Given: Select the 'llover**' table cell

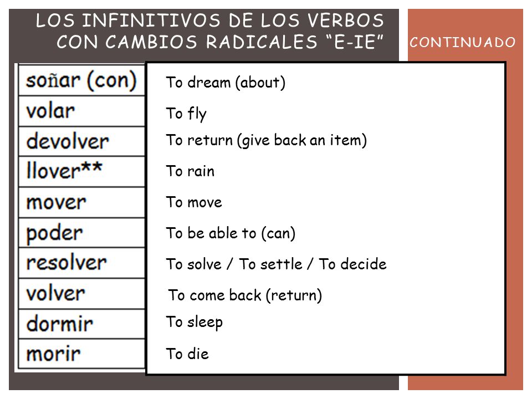Looking at the screenshot, I should click(81, 171).
